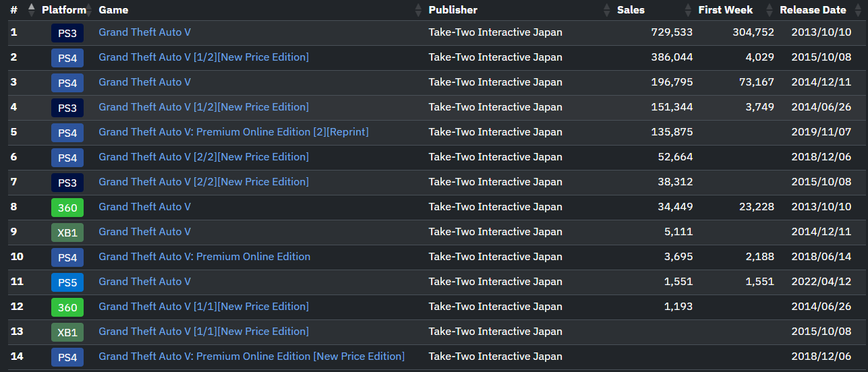Click the PS4 badge in row 3
Screen dimensions: 868x372
(67, 83)
